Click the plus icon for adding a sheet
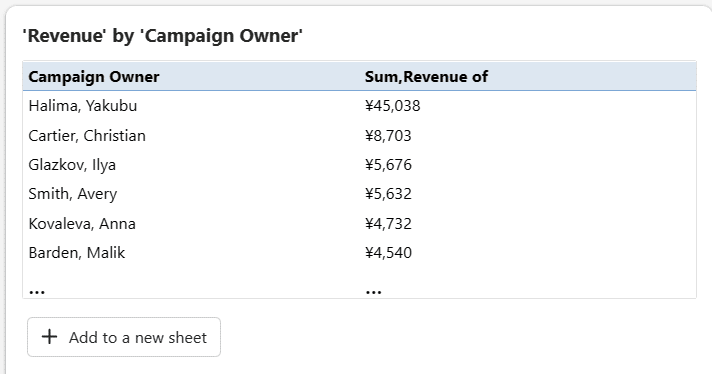 49,337
